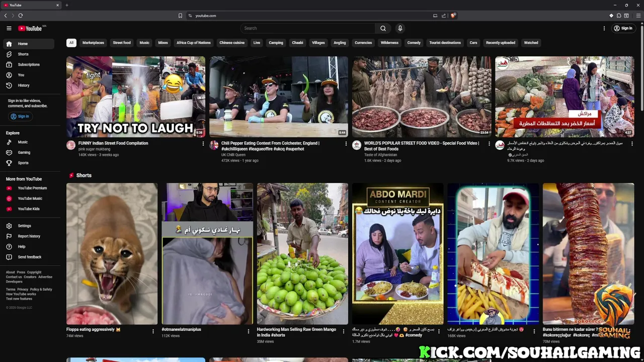The height and width of the screenshot is (362, 644).
Task: Close the YouTube browser tab
Action: pos(57,5)
